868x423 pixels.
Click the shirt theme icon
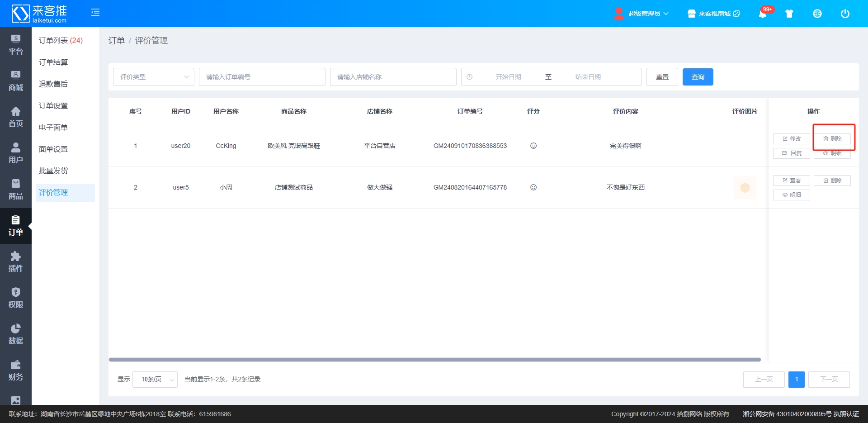coord(789,14)
